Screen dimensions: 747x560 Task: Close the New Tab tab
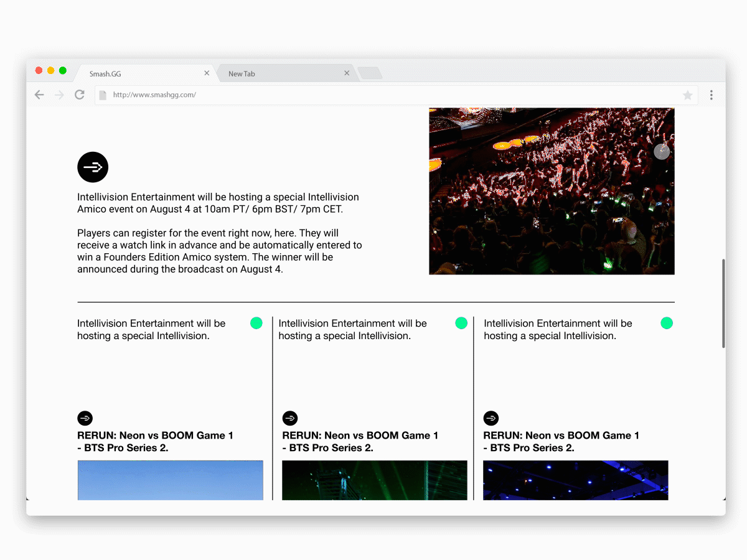(x=347, y=73)
